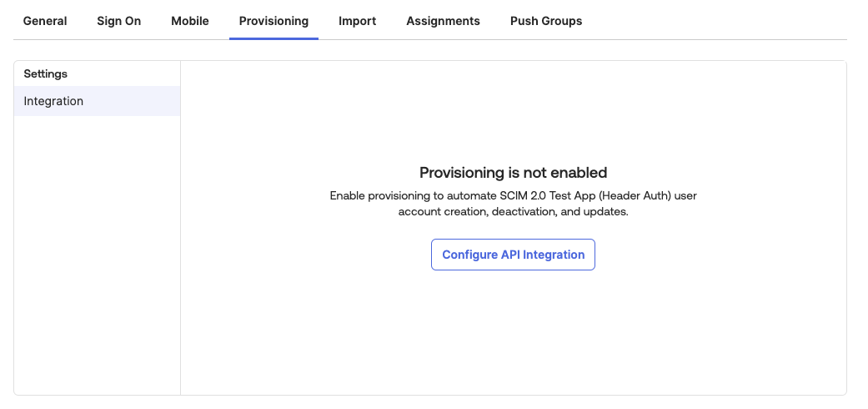Viewport: 868px width, 409px height.
Task: View the Push Groups tab
Action: coord(546,21)
